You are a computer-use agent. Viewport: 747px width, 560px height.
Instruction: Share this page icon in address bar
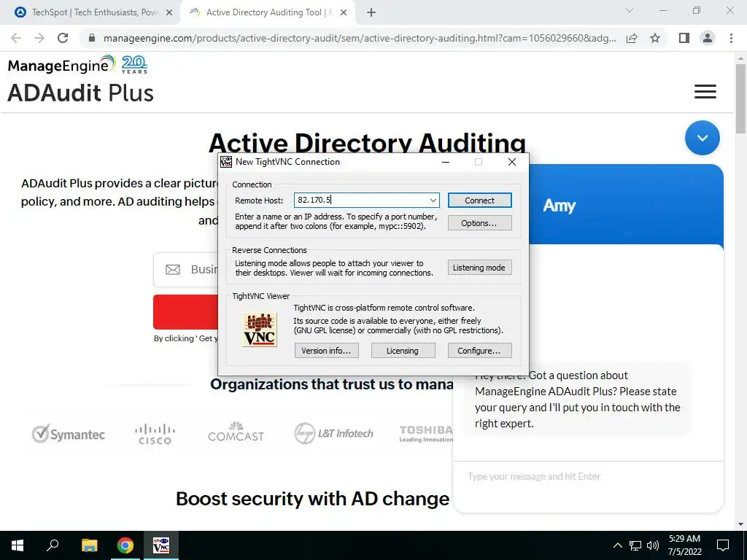[x=632, y=38]
